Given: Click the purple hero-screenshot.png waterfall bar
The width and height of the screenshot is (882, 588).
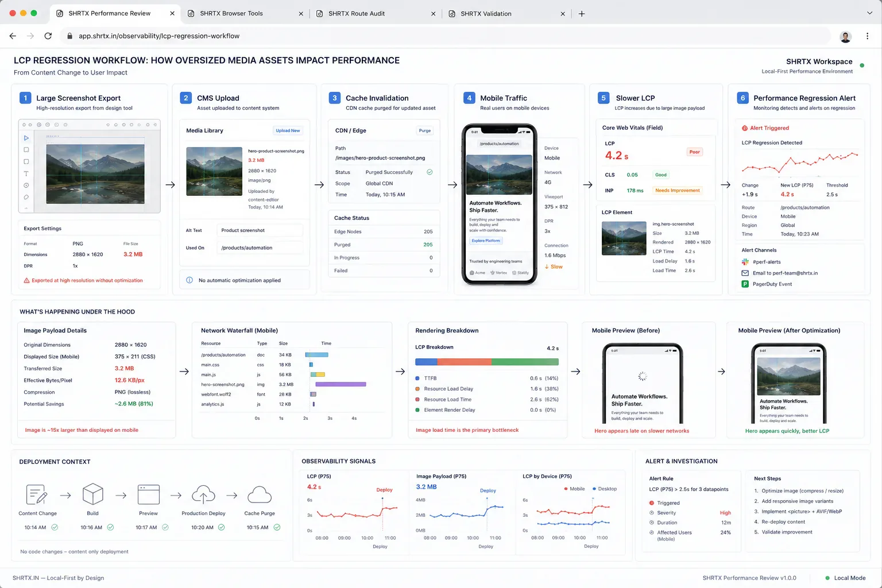Looking at the screenshot, I should [341, 384].
